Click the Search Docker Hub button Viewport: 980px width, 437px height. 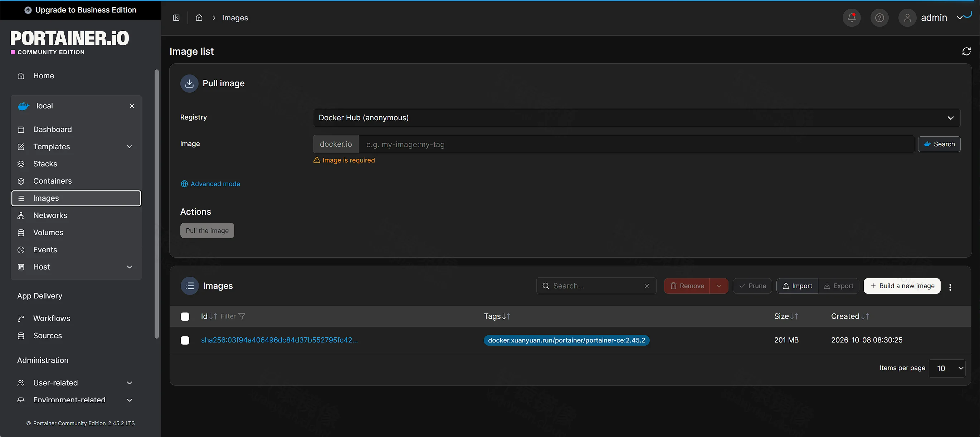click(939, 144)
